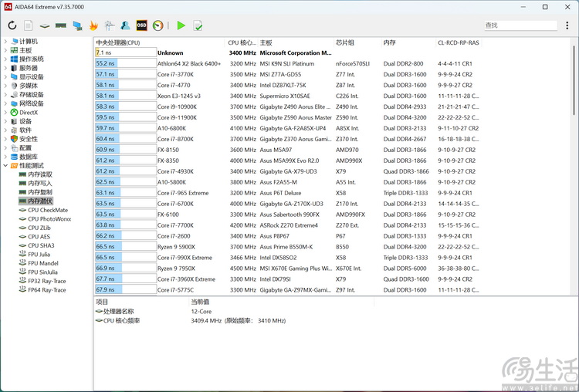579x392 pixels.
Task: Select 内存读取 benchmark in sidebar
Action: (39, 174)
